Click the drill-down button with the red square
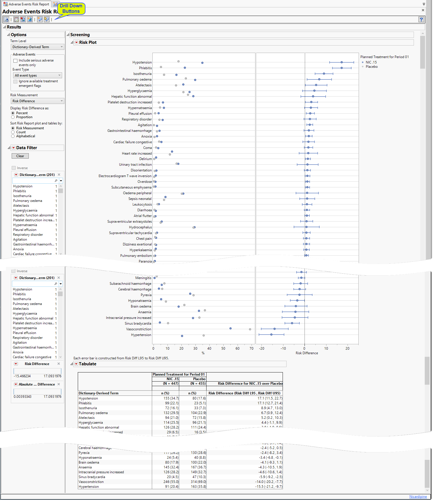433x504 pixels. [23, 19]
